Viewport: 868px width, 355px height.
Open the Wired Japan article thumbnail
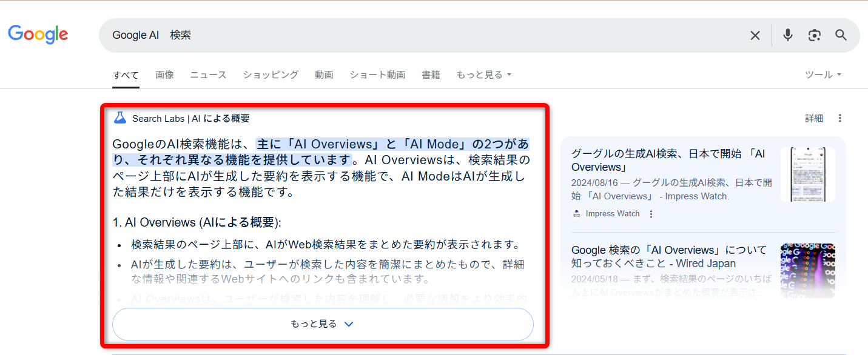807,271
